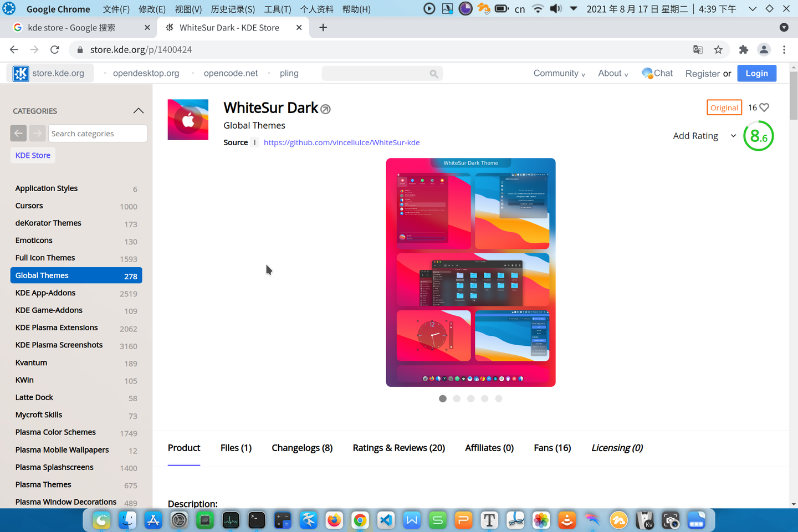Click the orange Original badge
Viewport: 798px width, 532px height.
tap(724, 108)
